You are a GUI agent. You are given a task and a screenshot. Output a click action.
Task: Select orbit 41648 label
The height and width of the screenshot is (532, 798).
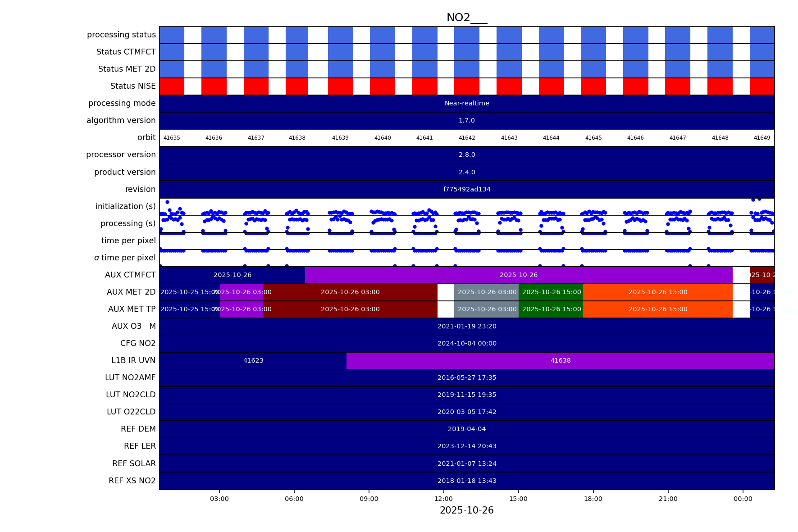point(720,138)
